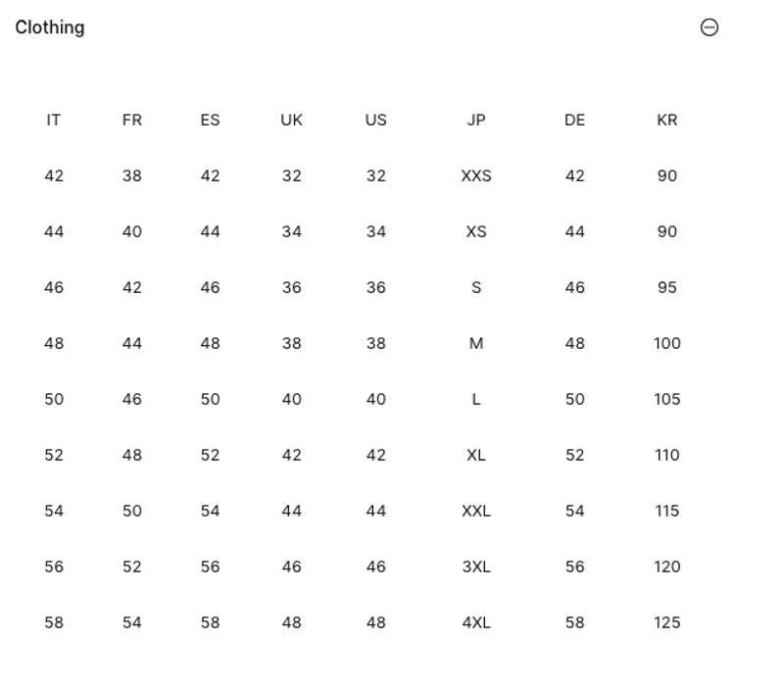Click the Clothing section heading
Screen dimensions: 784x690
click(50, 27)
